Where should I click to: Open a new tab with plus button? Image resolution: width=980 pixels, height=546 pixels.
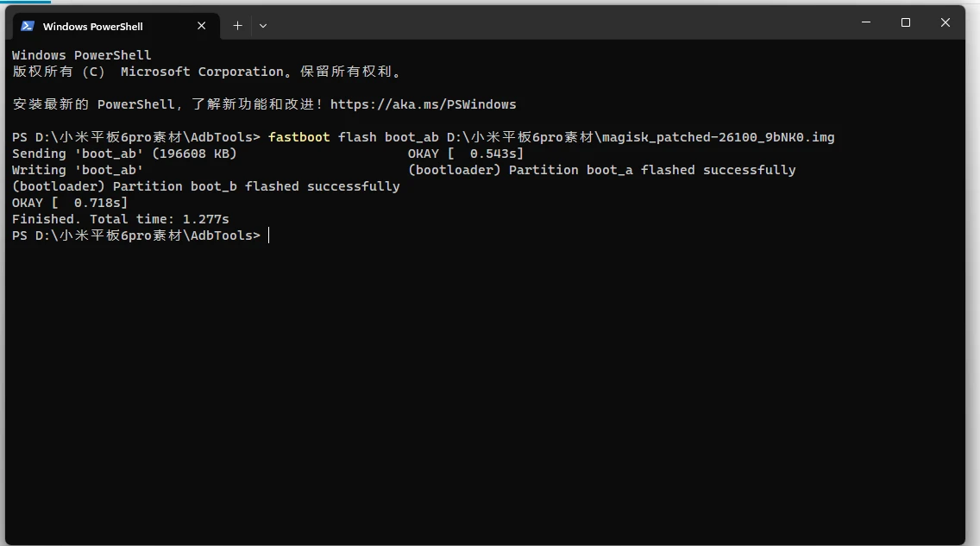click(237, 26)
